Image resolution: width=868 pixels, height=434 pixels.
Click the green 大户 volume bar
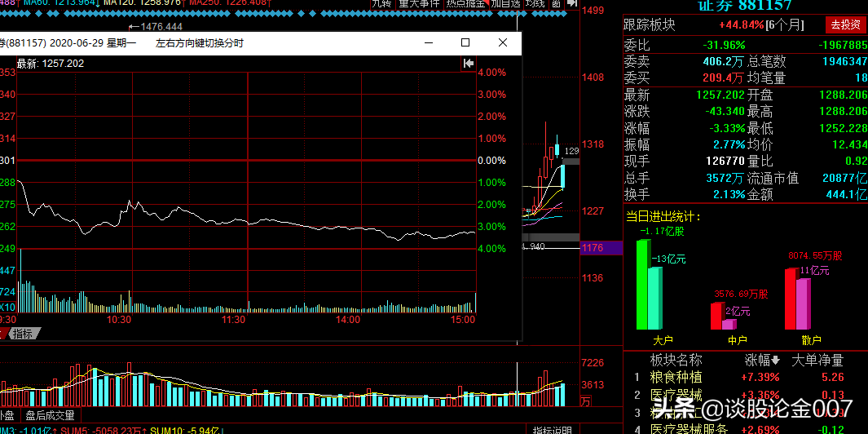pos(642,286)
